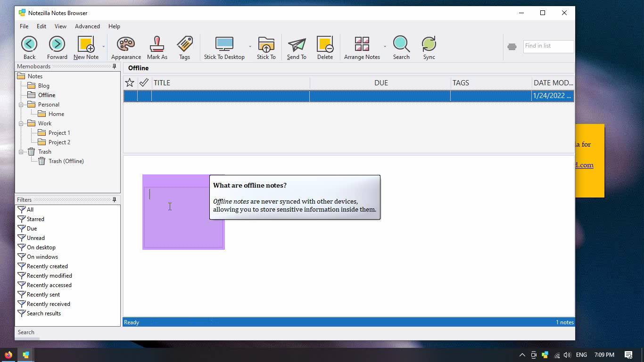The image size is (644, 362).
Task: Sort by TAGS column header
Action: [491, 82]
